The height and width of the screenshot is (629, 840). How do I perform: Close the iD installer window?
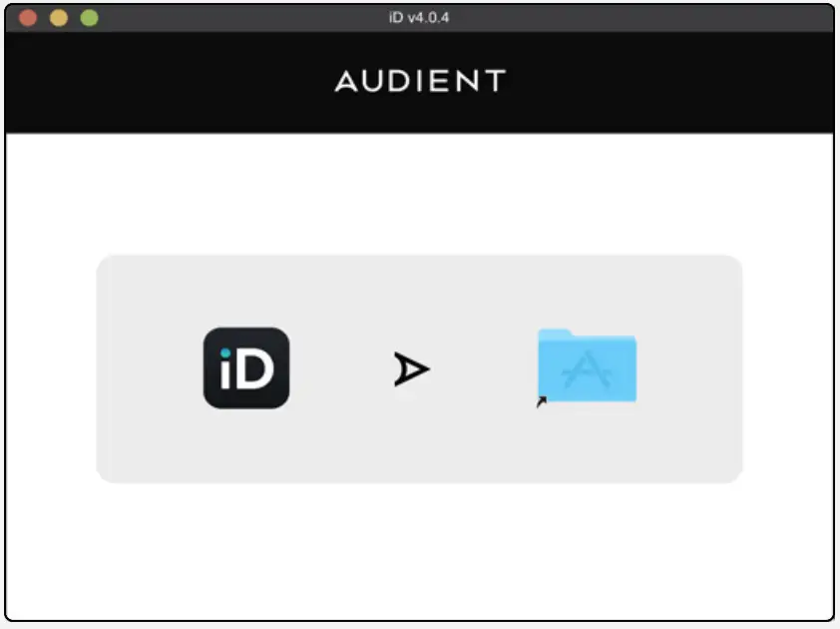28,18
